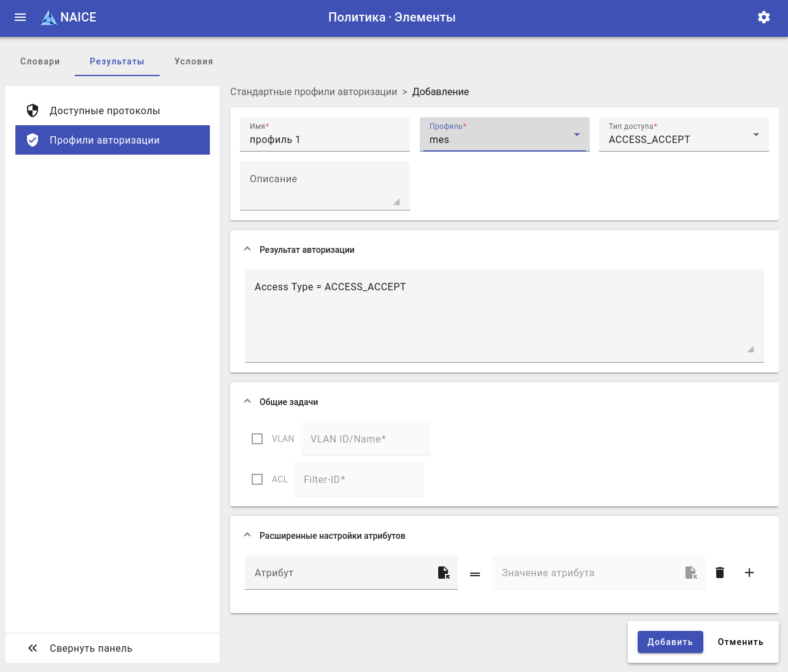Delete the attribute row with trash icon

720,573
